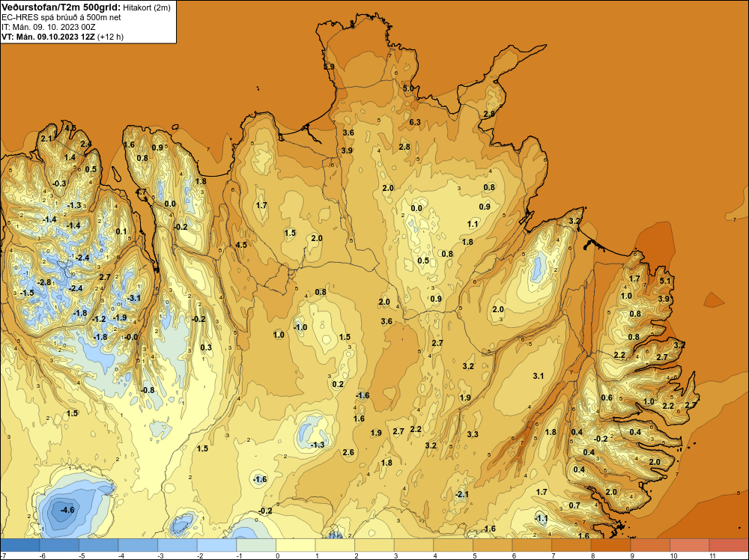Screen dimensions: 749x560
Task: Click the legend scale tick label 11
Action: tap(712, 556)
